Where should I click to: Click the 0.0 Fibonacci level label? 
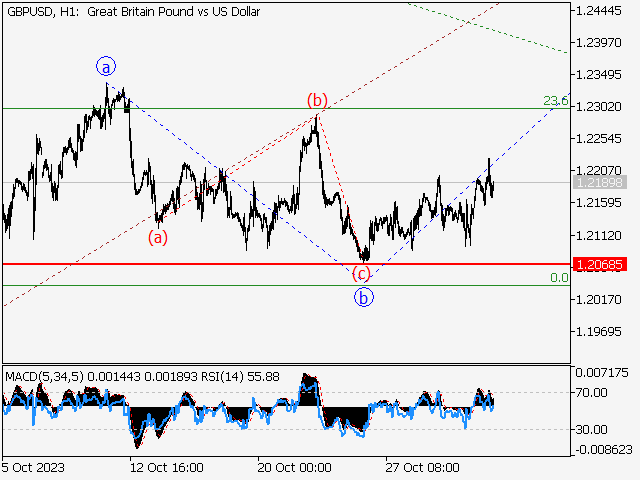point(559,278)
